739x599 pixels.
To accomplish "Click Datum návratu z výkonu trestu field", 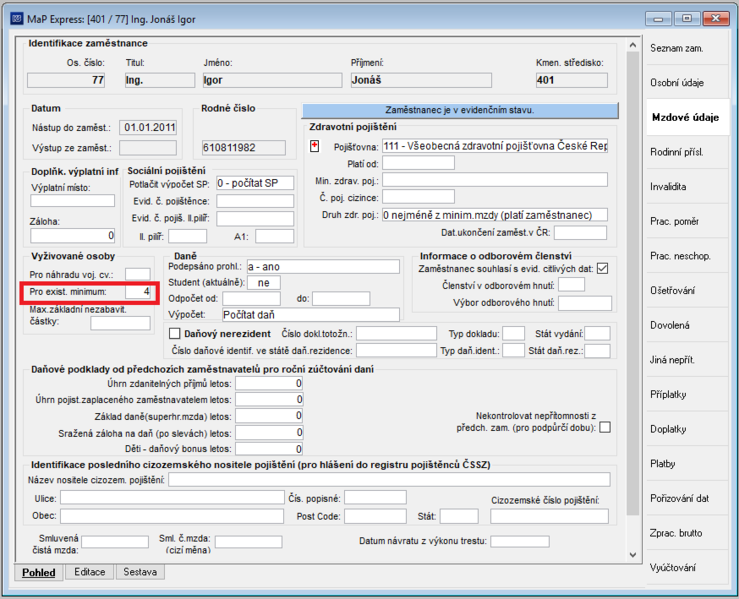I will [x=520, y=542].
